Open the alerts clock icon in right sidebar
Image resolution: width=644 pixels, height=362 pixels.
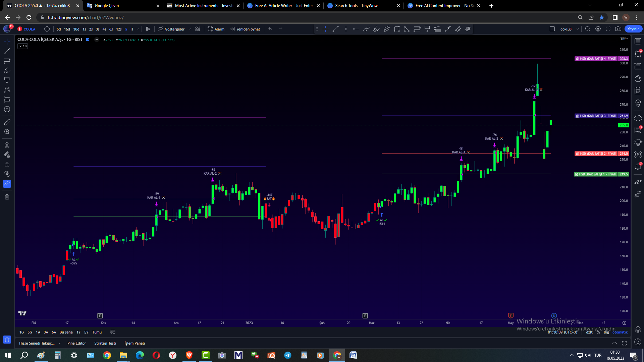(x=638, y=53)
